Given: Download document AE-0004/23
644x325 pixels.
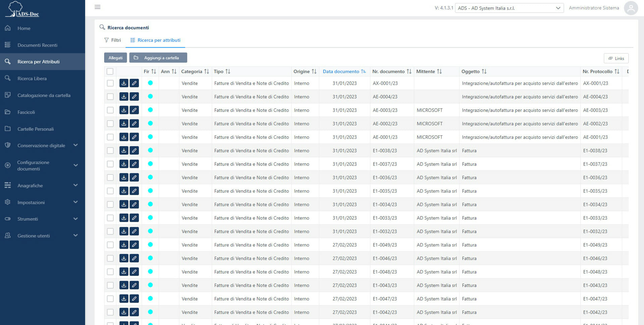Looking at the screenshot, I should tap(124, 96).
